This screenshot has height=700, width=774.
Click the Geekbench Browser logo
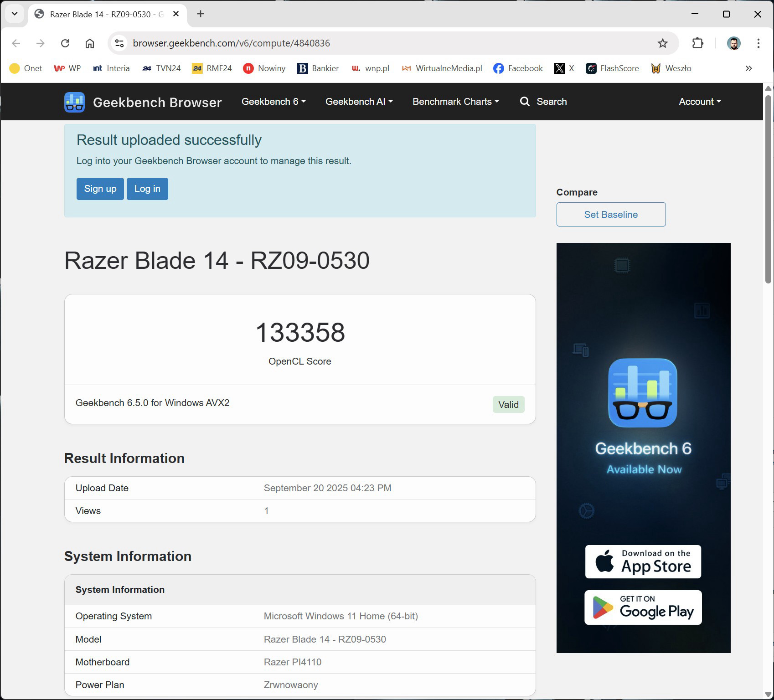(x=143, y=102)
